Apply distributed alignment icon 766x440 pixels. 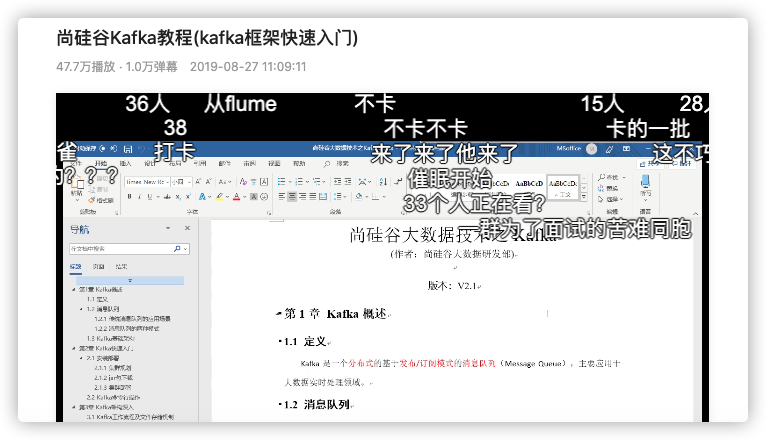[323, 197]
